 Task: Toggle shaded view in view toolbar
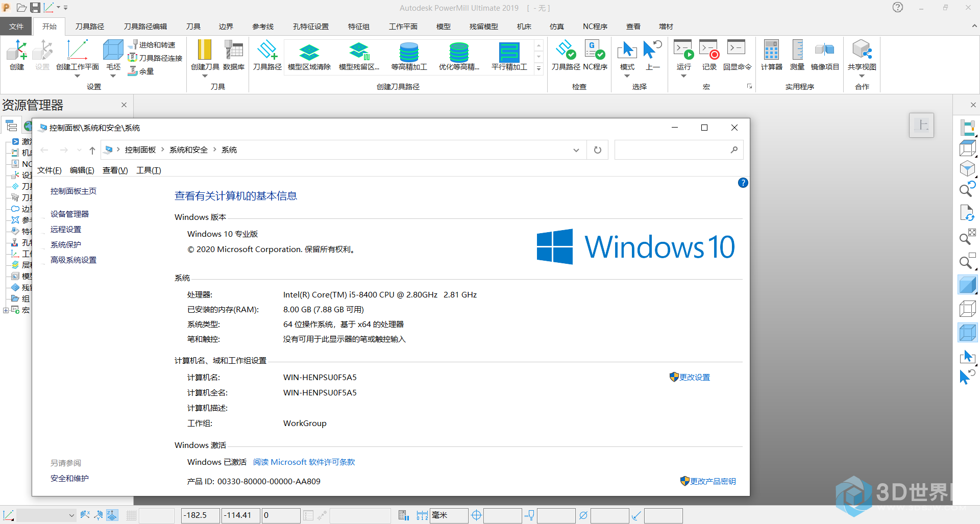click(967, 285)
